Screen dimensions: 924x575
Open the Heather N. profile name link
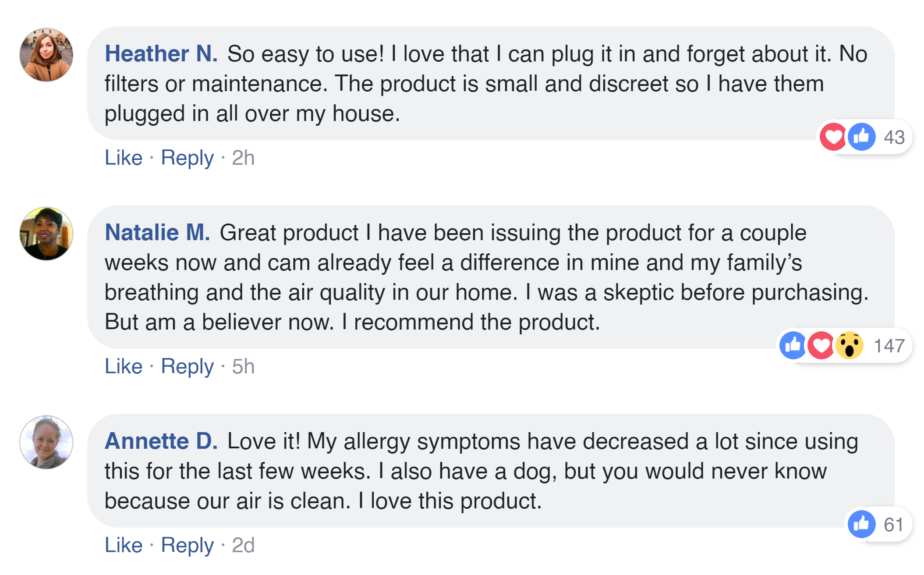[161, 54]
